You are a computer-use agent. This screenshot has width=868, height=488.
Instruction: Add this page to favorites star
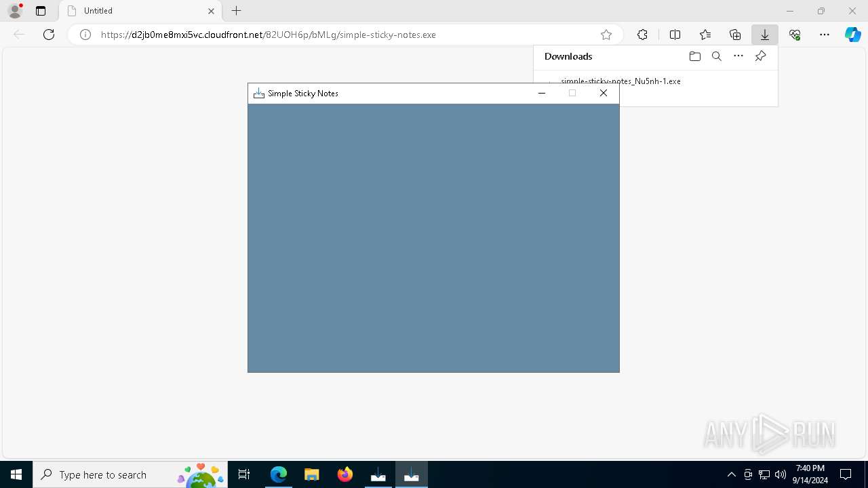[x=606, y=35]
